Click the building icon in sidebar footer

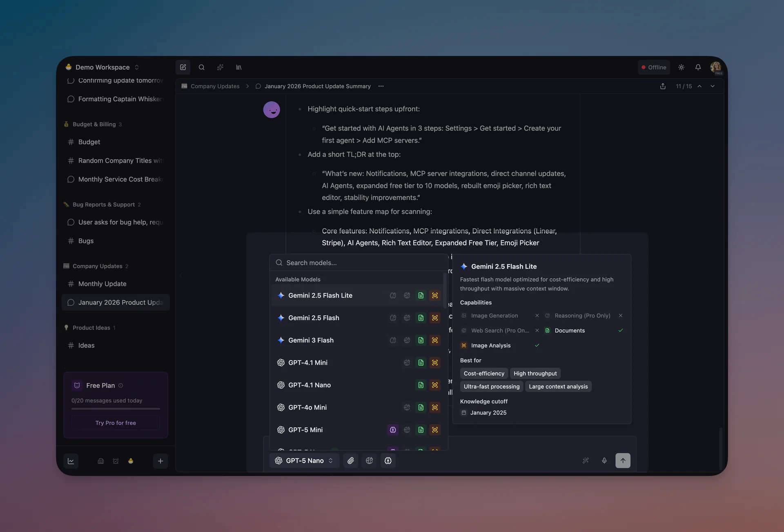(101, 461)
